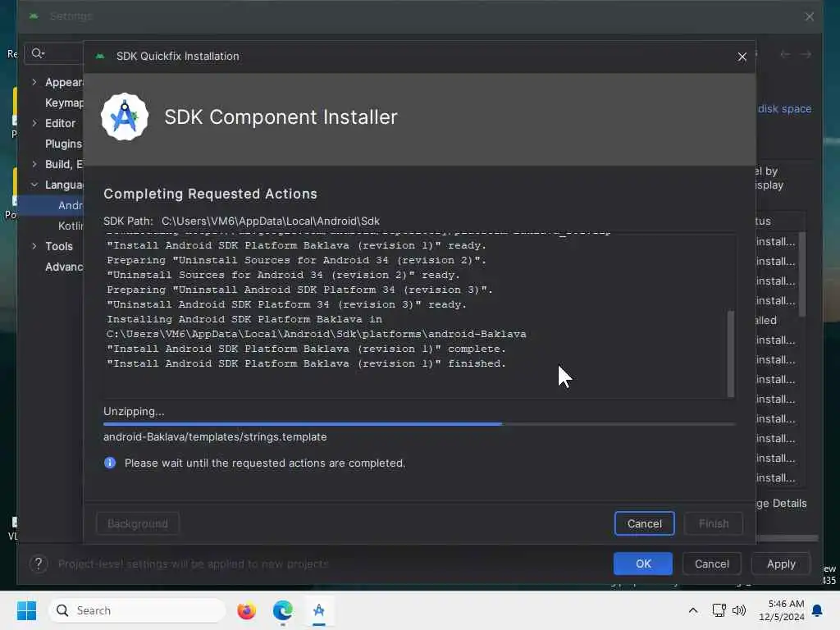840x630 pixels.
Task: Click the disk space link in Settings
Action: pos(784,109)
